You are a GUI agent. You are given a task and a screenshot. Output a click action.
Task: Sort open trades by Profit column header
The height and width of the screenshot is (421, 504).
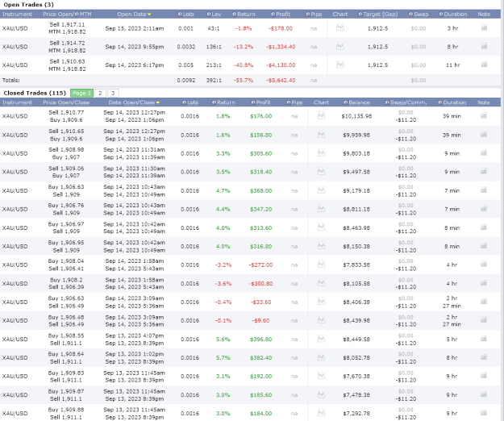point(283,15)
